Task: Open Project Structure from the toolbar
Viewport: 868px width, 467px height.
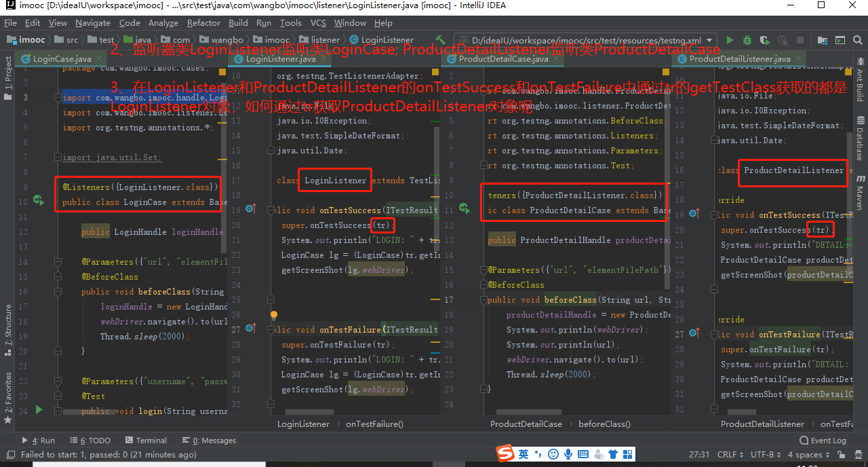Action: click(823, 41)
